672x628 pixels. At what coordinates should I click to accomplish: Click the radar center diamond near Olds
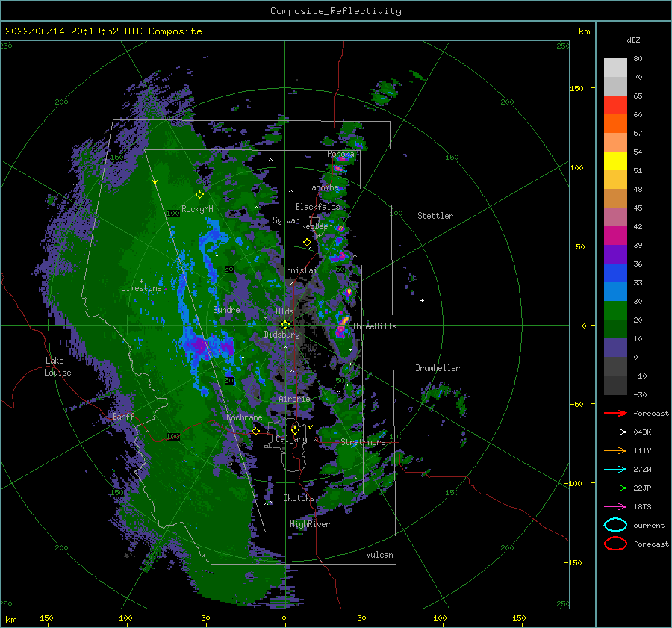coord(285,325)
